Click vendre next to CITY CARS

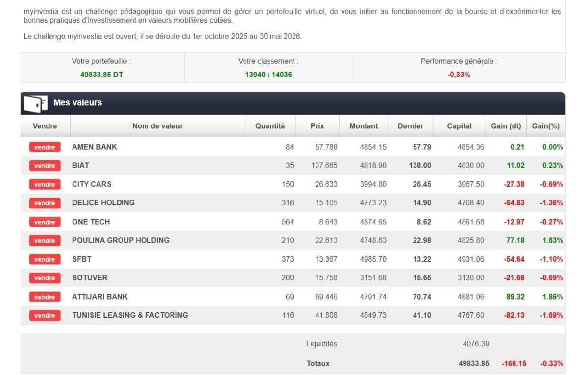tap(45, 184)
